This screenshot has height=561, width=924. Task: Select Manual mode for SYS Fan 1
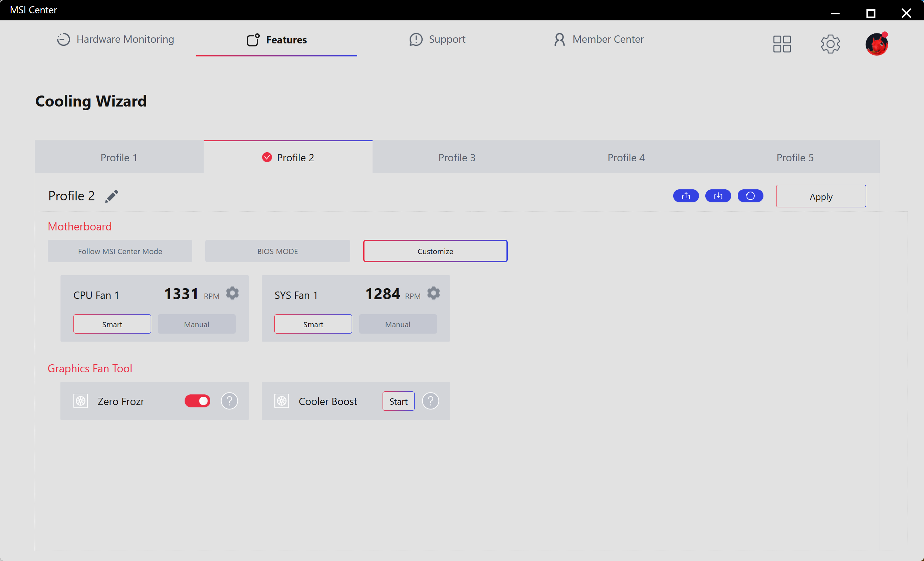tap(398, 324)
